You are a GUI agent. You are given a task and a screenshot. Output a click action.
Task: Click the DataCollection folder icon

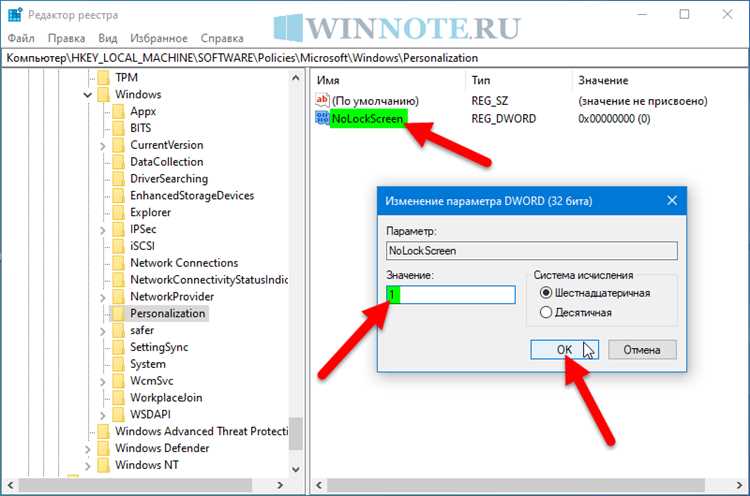pyautogui.click(x=118, y=162)
